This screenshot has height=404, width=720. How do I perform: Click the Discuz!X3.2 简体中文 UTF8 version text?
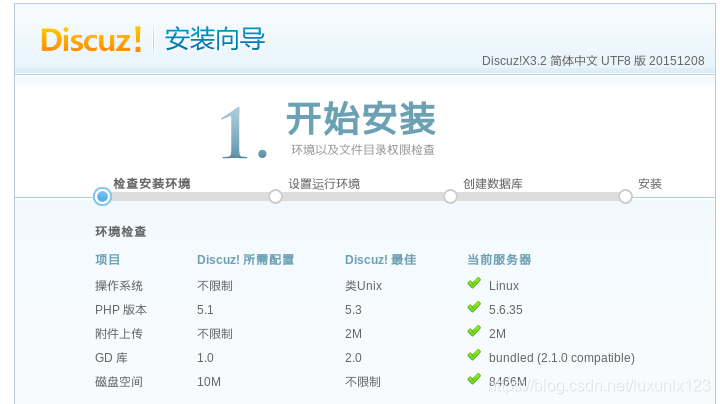tap(593, 61)
